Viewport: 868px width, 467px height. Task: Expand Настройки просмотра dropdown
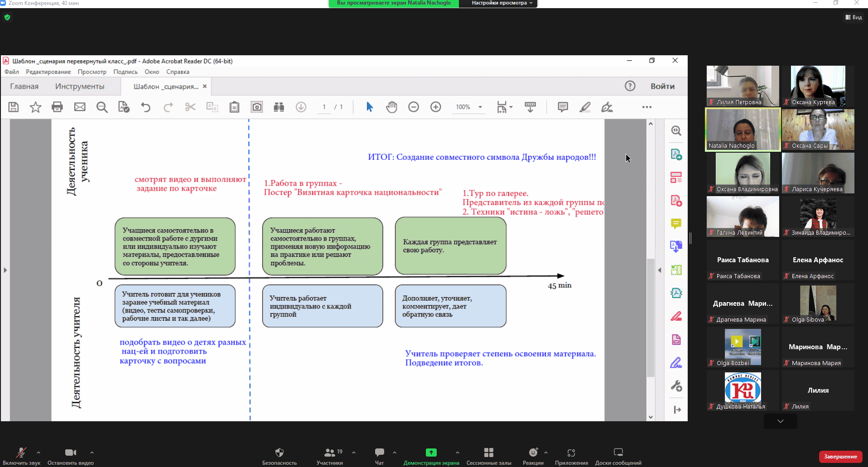(x=502, y=3)
